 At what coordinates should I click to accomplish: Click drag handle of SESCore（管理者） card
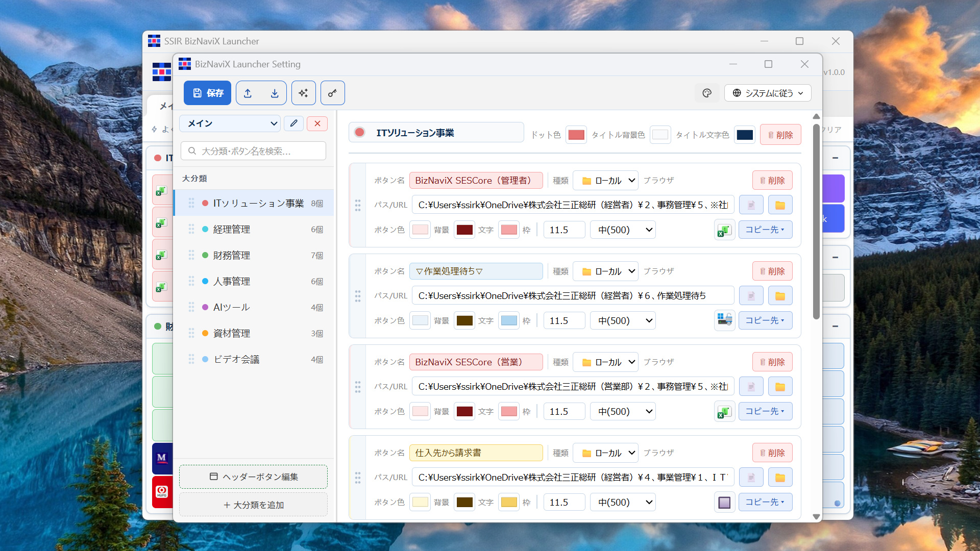[x=358, y=205]
